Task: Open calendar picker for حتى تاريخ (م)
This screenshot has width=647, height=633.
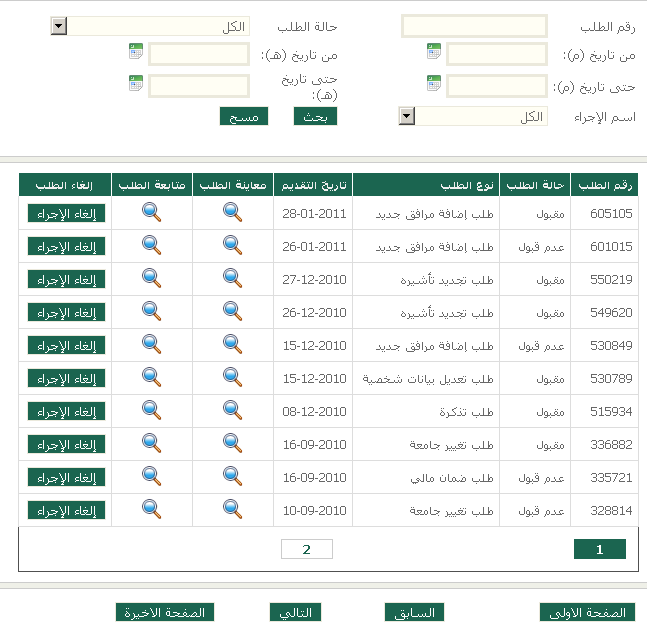Action: [x=434, y=85]
